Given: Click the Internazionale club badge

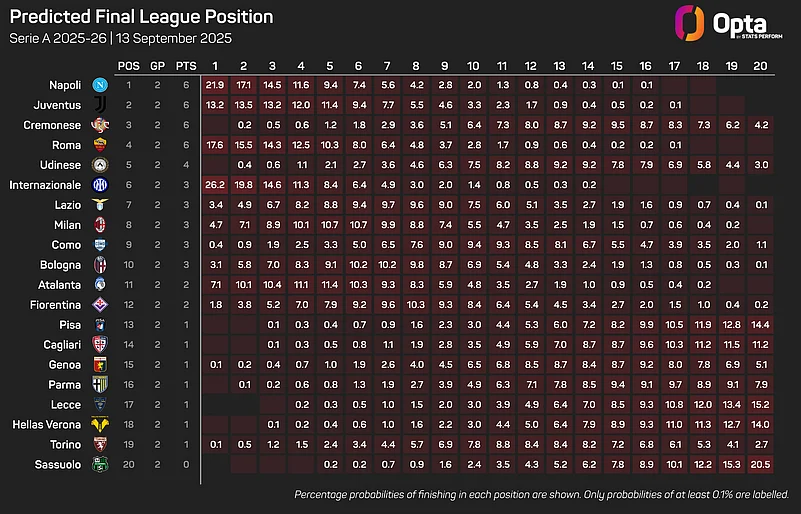Looking at the screenshot, I should pyautogui.click(x=100, y=184).
